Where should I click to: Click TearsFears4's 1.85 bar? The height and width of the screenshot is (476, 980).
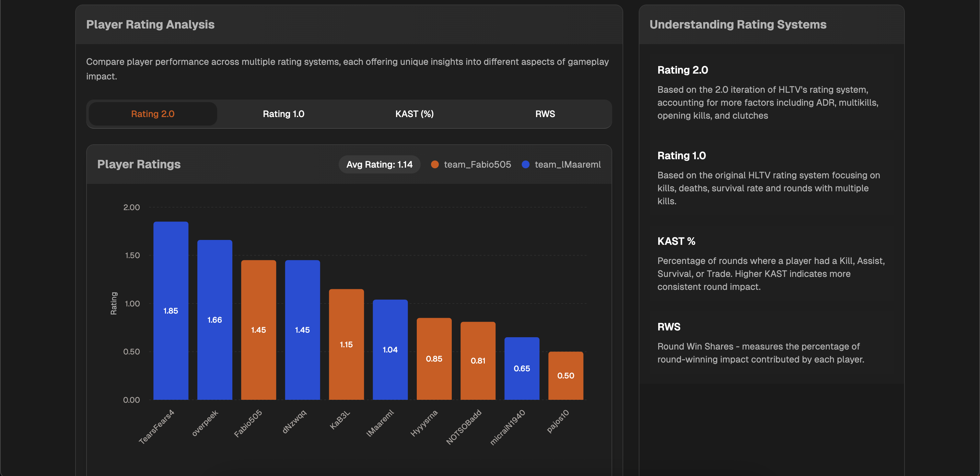[171, 311]
